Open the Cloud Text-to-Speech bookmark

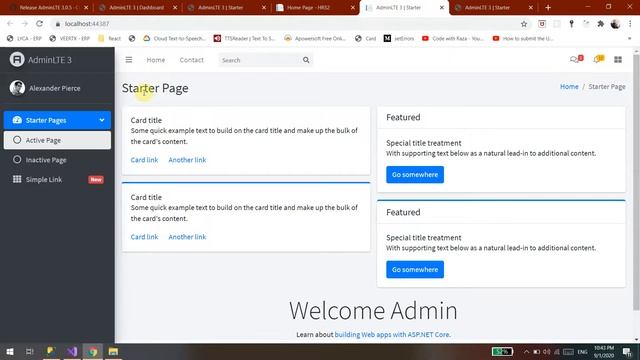pos(174,38)
